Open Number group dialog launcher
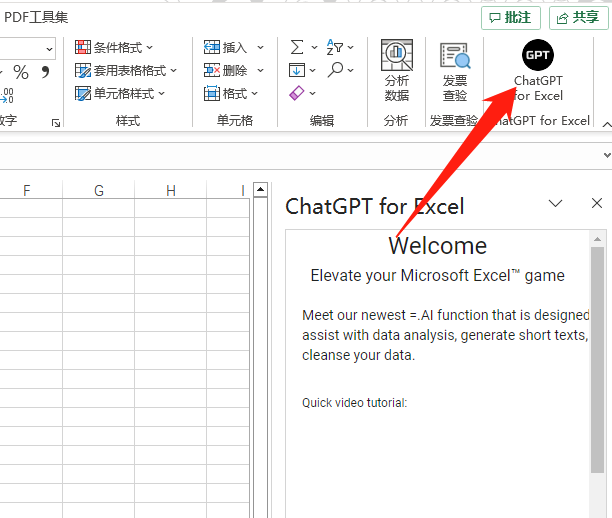The image size is (612, 518). pos(56,123)
